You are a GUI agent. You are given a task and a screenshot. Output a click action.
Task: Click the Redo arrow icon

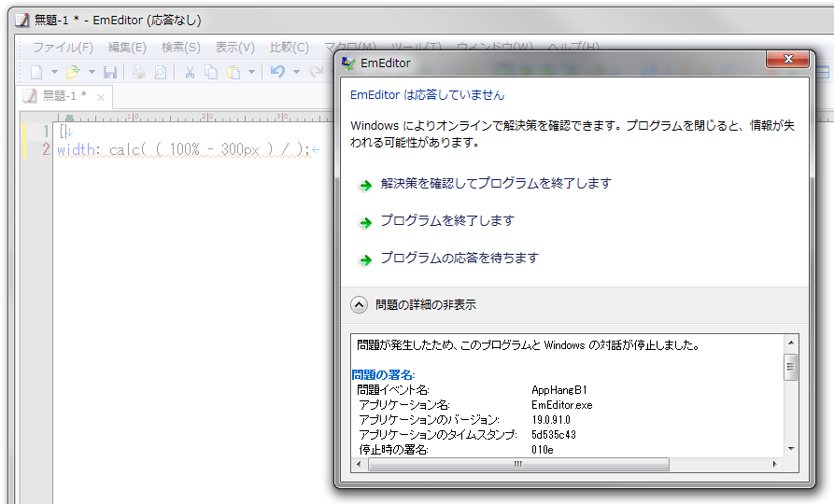317,72
